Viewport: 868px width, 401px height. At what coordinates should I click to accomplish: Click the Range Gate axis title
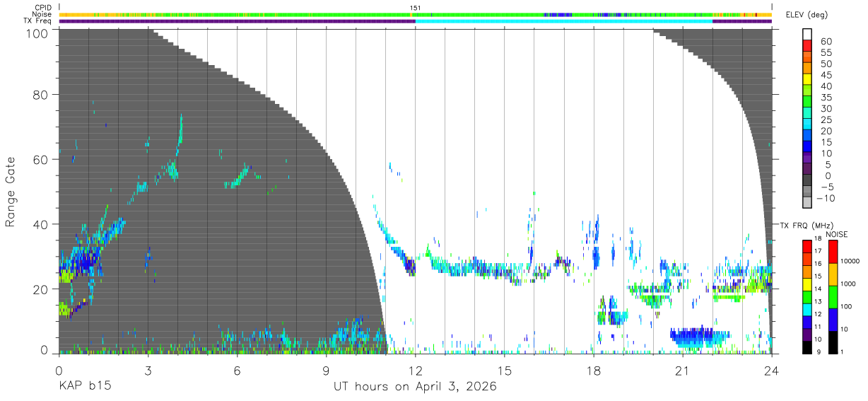click(x=11, y=192)
